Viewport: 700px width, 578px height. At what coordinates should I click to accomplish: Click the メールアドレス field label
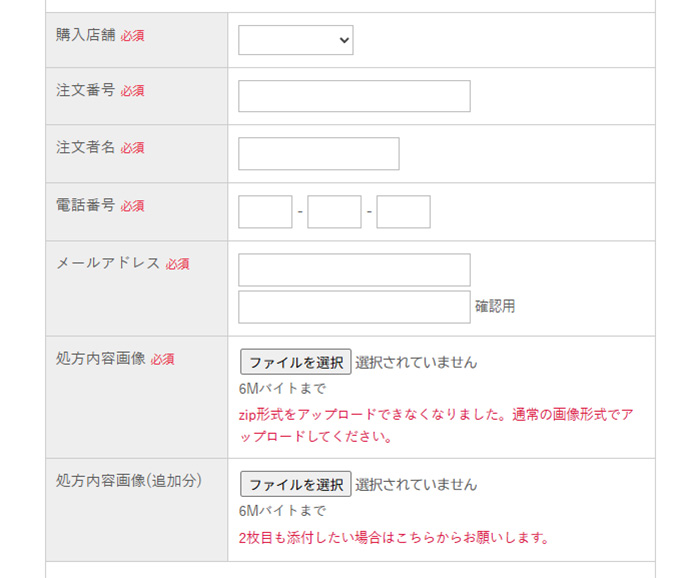(x=108, y=263)
